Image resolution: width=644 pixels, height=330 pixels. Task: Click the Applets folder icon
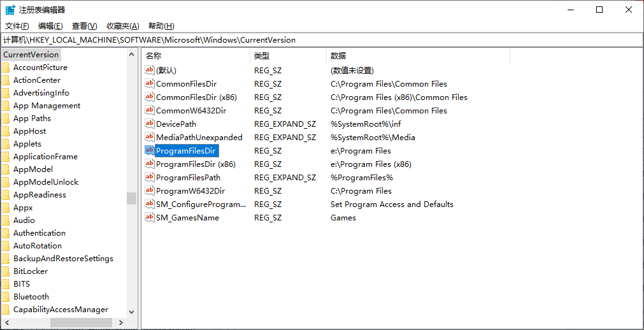[x=5, y=144]
